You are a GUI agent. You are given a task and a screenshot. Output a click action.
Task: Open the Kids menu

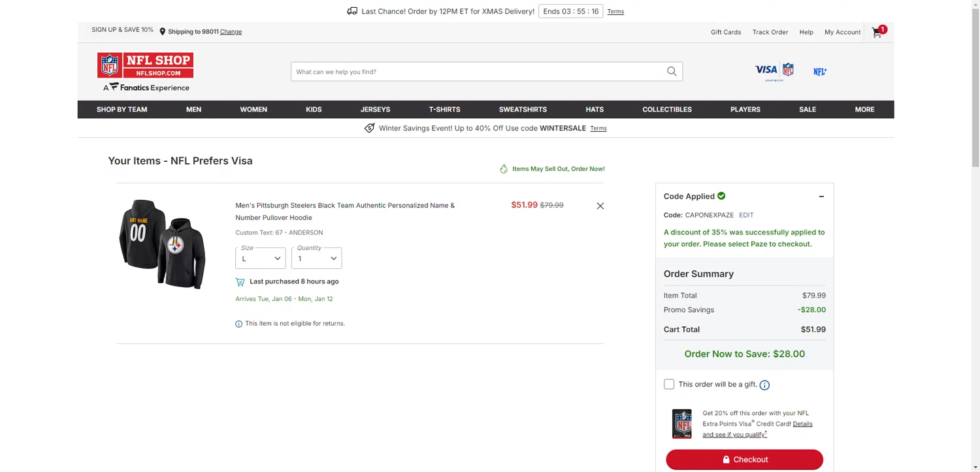(x=314, y=110)
